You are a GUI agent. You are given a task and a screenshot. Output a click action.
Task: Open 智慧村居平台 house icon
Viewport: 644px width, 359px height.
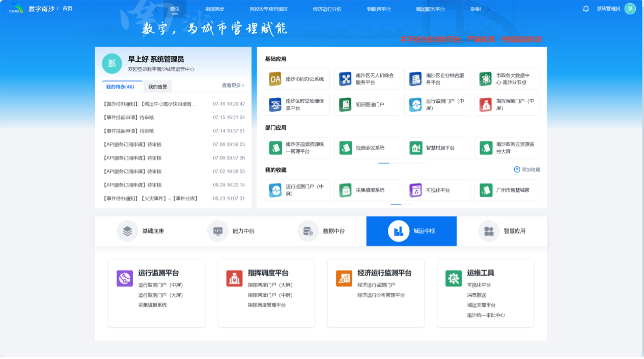(415, 148)
